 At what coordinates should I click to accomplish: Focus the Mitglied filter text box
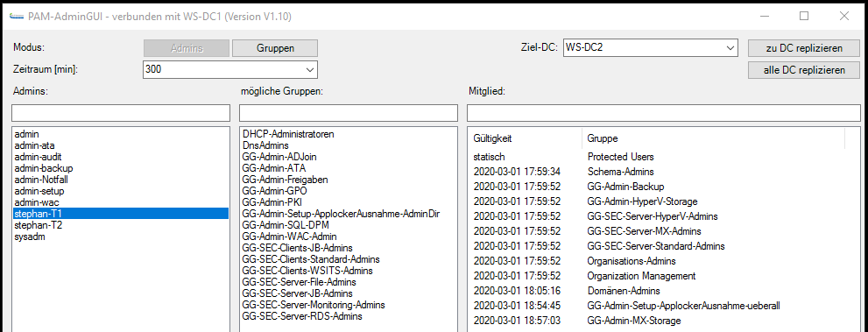(664, 113)
